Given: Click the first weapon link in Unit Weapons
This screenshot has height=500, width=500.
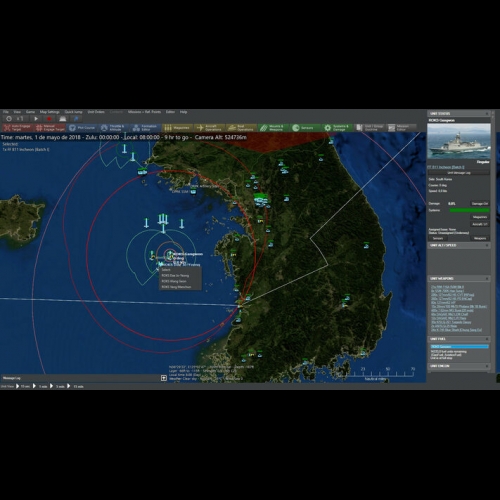Looking at the screenshot, I should (447, 287).
